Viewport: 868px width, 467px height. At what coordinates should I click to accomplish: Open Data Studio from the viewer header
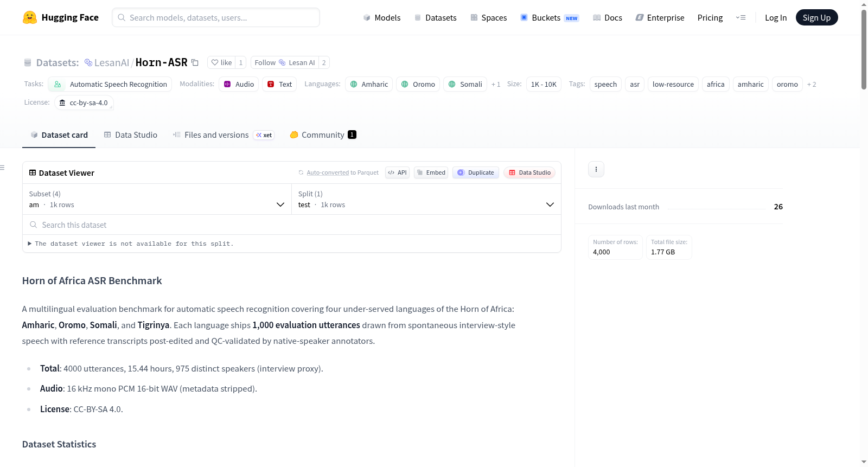pos(529,172)
